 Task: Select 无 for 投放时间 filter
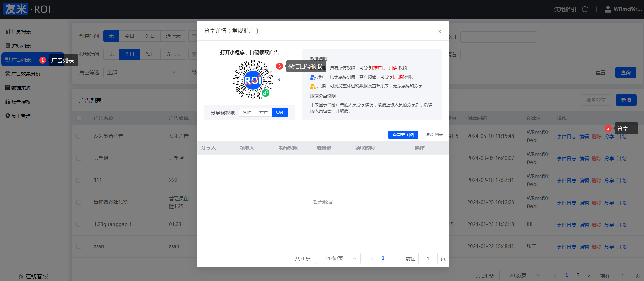(111, 54)
